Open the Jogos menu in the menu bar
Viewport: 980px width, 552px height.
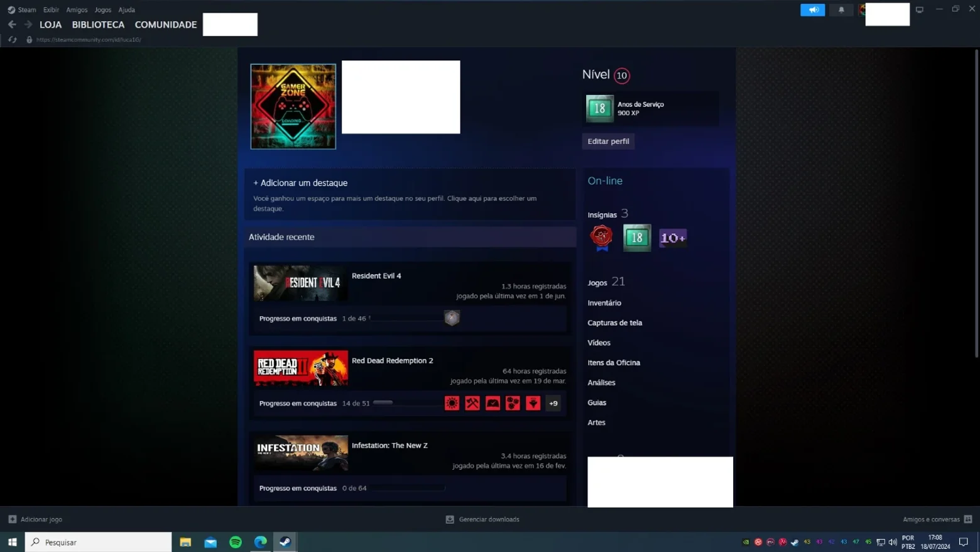pyautogui.click(x=102, y=10)
